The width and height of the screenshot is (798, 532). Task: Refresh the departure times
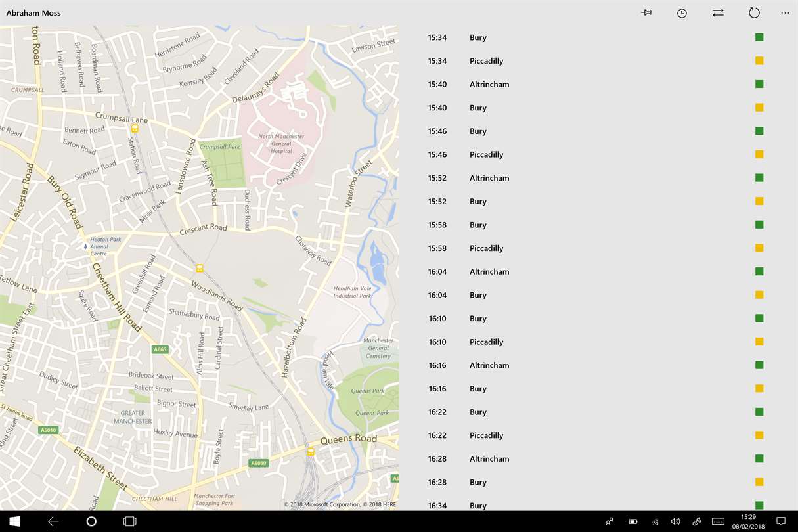tap(754, 12)
